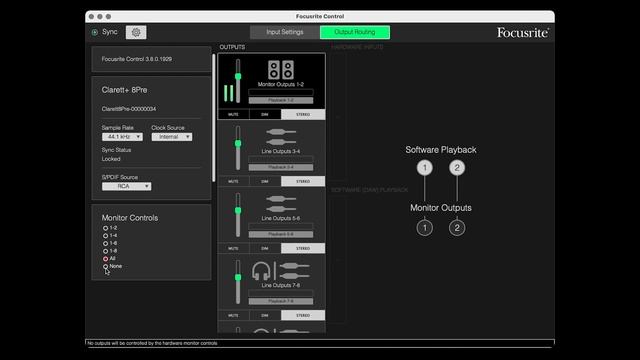640x360 pixels.
Task: Mute Line Outputs 3-4
Action: 233,182
